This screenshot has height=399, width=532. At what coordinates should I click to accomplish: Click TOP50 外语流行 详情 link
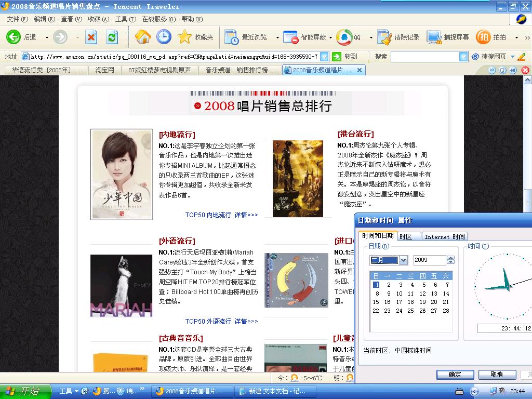(221, 321)
